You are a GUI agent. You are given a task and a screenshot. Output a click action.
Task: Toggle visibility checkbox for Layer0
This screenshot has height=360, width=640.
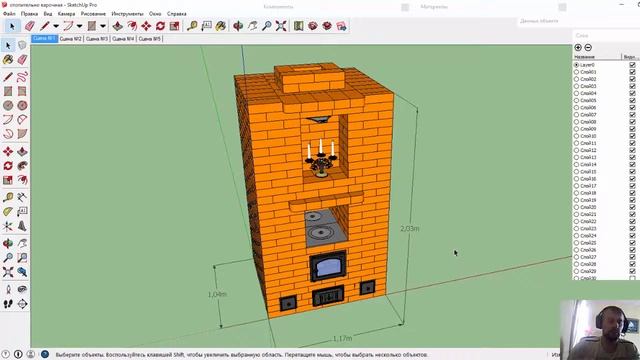coord(632,65)
